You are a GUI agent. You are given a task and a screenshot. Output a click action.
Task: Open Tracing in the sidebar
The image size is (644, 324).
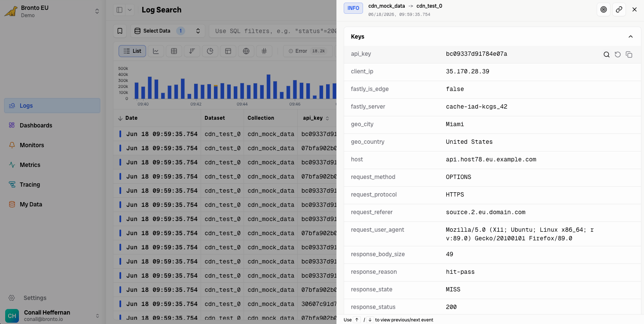click(52, 185)
